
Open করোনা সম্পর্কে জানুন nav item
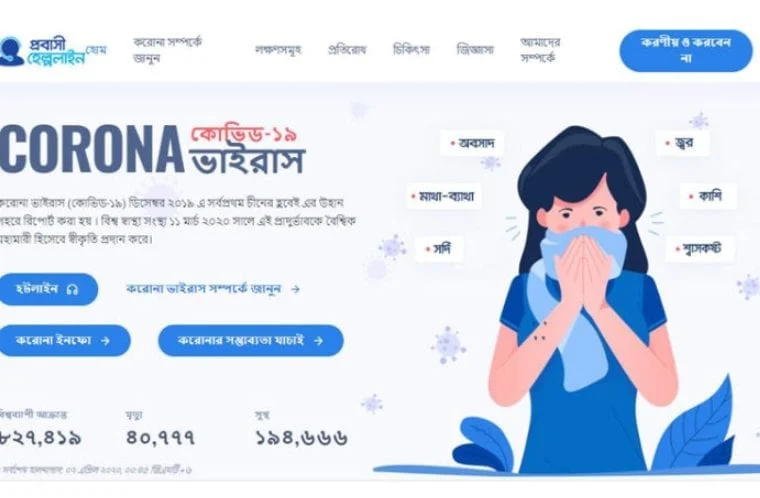168,50
